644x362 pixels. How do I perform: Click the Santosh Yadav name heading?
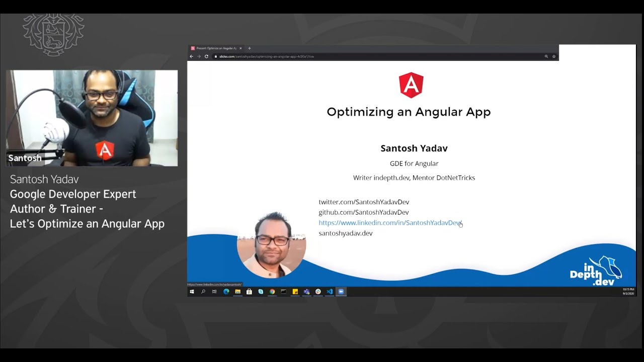[414, 148]
